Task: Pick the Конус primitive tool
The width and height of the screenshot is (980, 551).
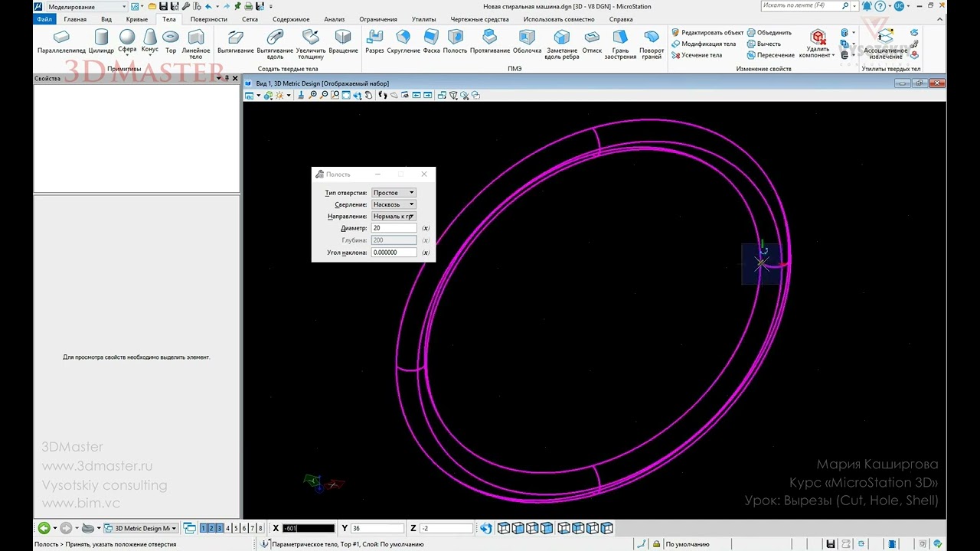Action: pos(150,41)
